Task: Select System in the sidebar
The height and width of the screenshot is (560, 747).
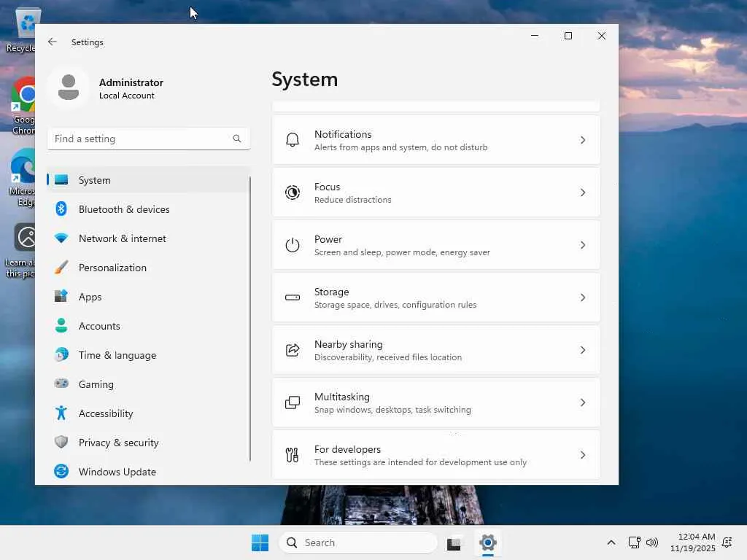Action: pyautogui.click(x=148, y=180)
